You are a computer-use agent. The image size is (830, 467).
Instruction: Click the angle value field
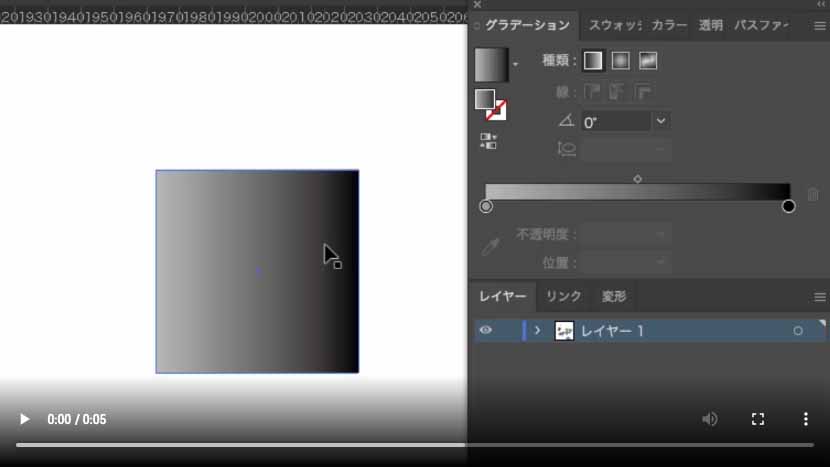616,122
